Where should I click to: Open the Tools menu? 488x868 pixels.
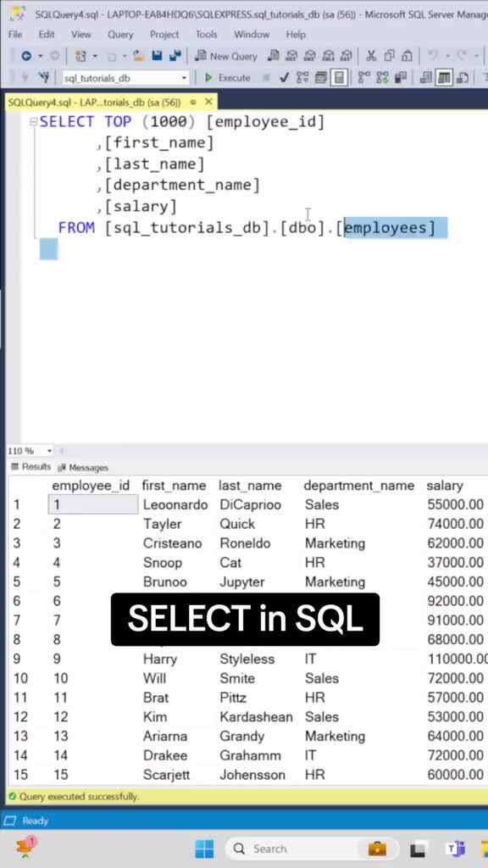207,34
